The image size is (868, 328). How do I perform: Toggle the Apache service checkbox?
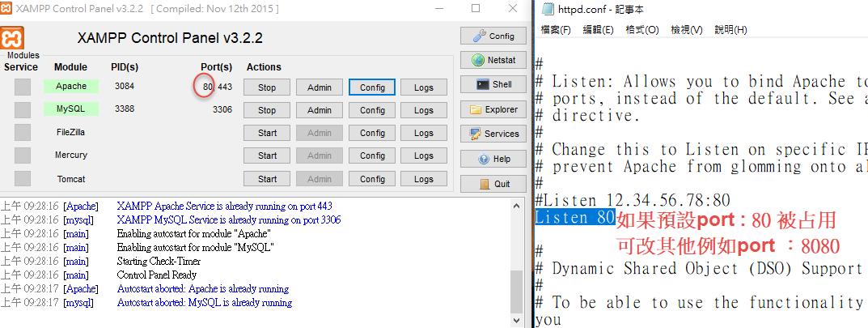[x=23, y=87]
